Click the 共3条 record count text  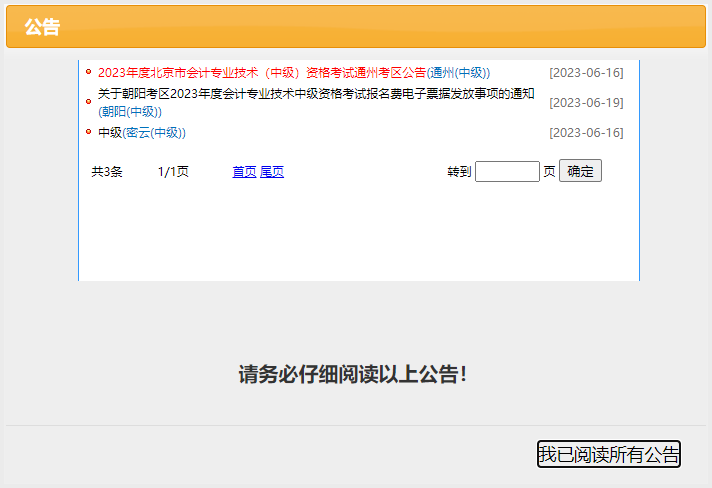pos(107,172)
